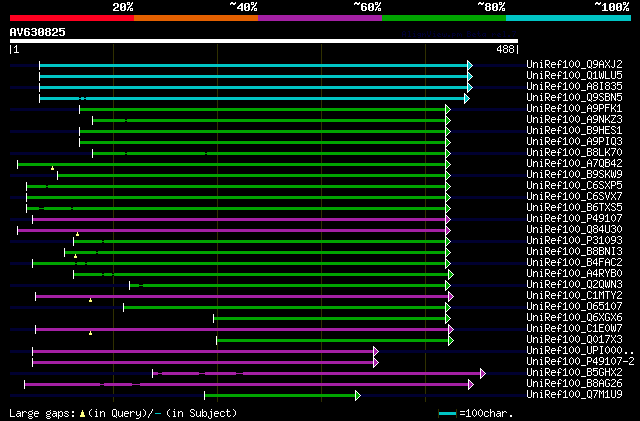Open hit UniRef100_Q9SBN5
Viewport: 640px width, 421px height.
pos(574,97)
